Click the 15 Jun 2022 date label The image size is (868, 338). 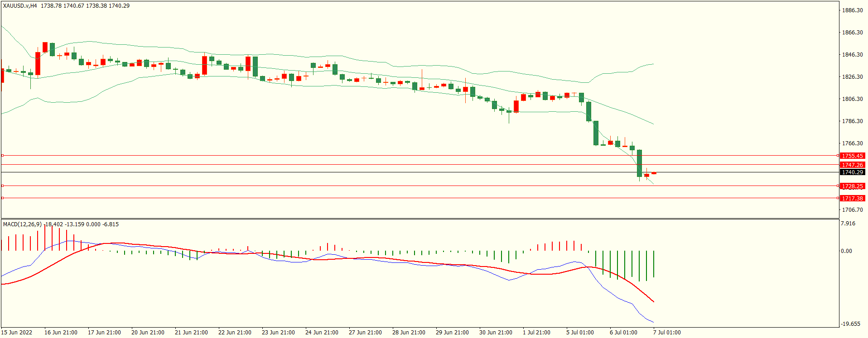17,333
